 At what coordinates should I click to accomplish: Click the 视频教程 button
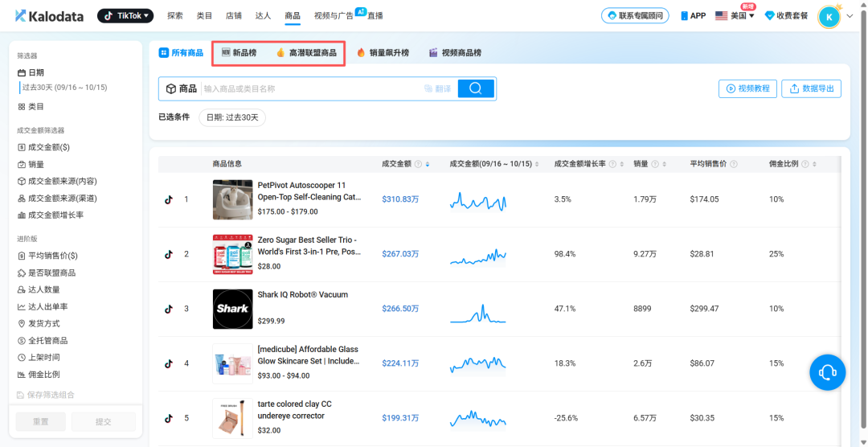click(748, 88)
